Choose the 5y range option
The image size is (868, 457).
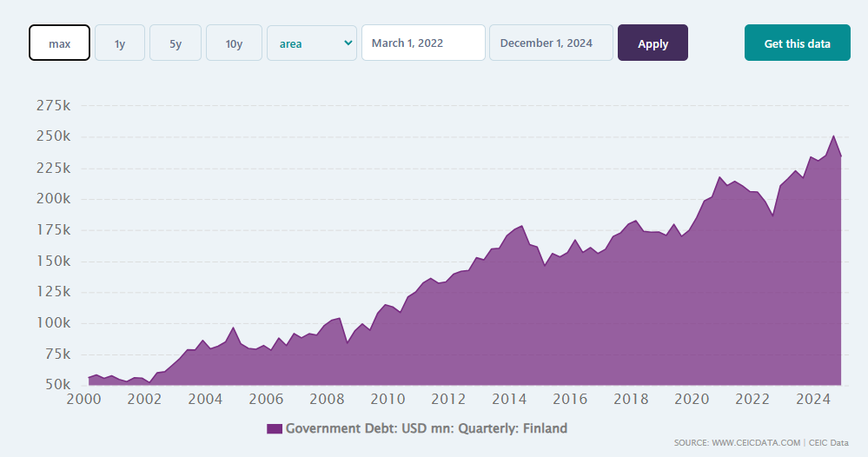[176, 43]
